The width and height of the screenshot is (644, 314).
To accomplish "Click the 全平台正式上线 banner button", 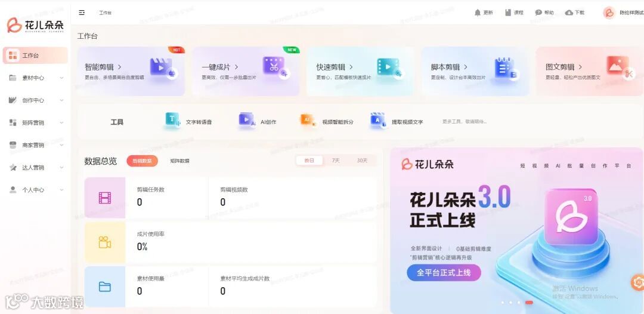I will [444, 272].
